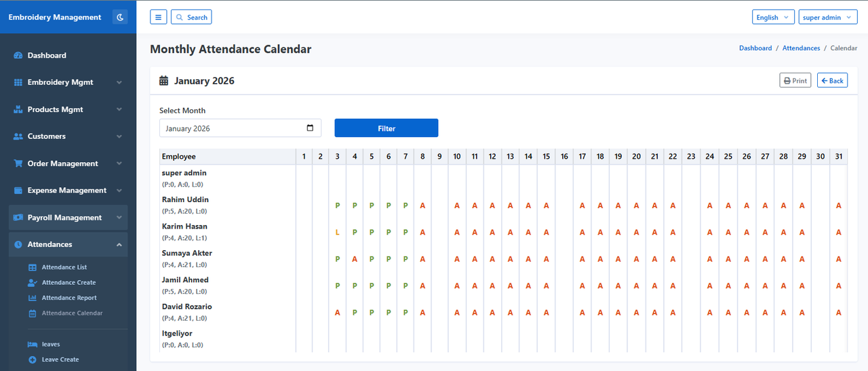Click the blue Filter button
The height and width of the screenshot is (371, 868).
387,128
